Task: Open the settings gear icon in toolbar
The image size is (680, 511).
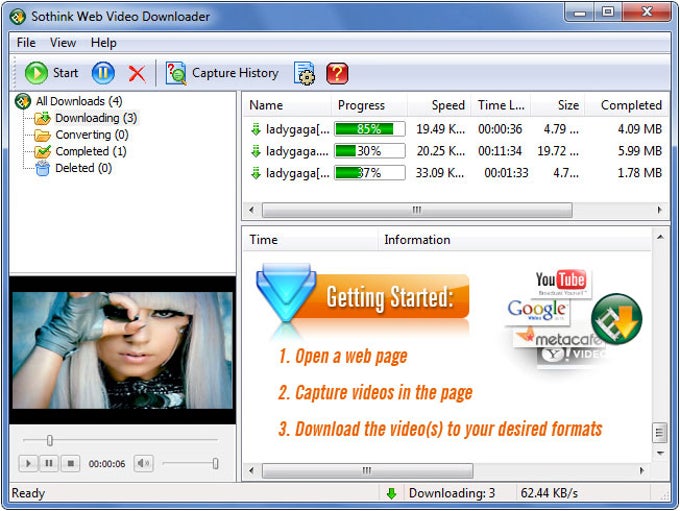Action: (x=304, y=73)
